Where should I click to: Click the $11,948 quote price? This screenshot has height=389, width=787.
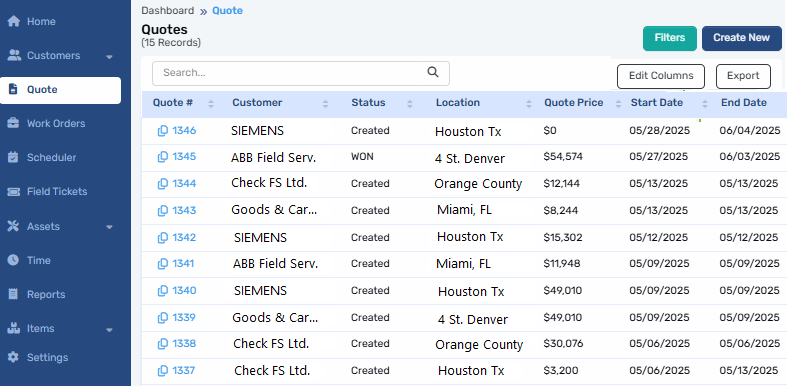click(562, 264)
